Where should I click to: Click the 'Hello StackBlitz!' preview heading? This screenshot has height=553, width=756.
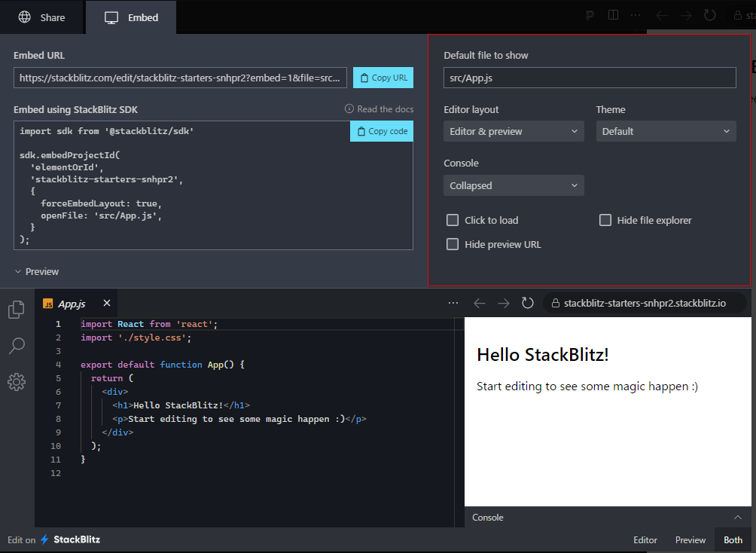[542, 355]
